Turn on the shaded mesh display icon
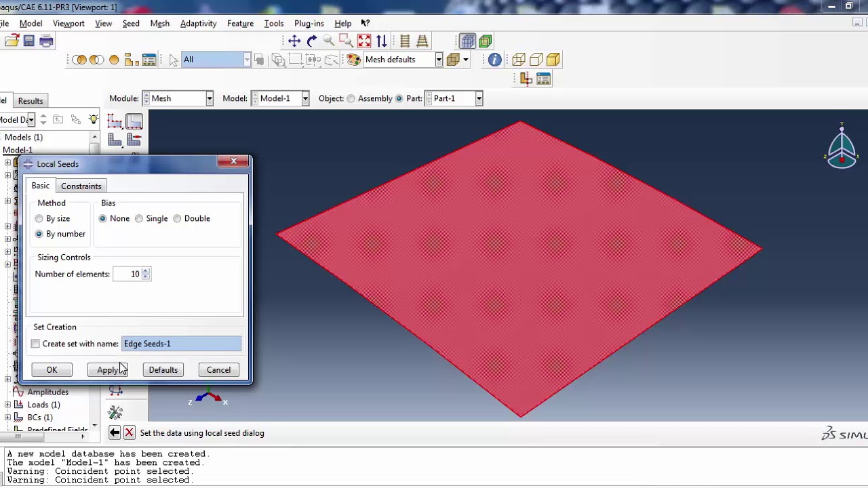868x488 pixels. click(467, 41)
